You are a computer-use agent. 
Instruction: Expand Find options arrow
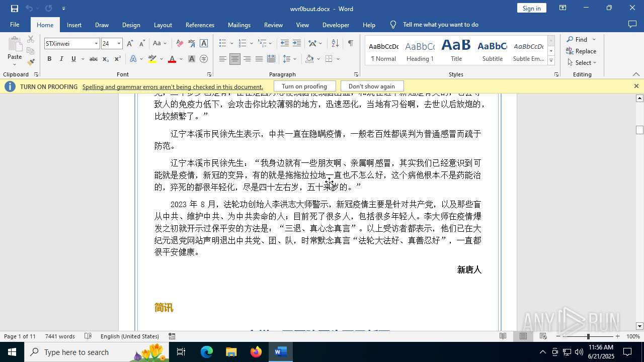(x=594, y=39)
